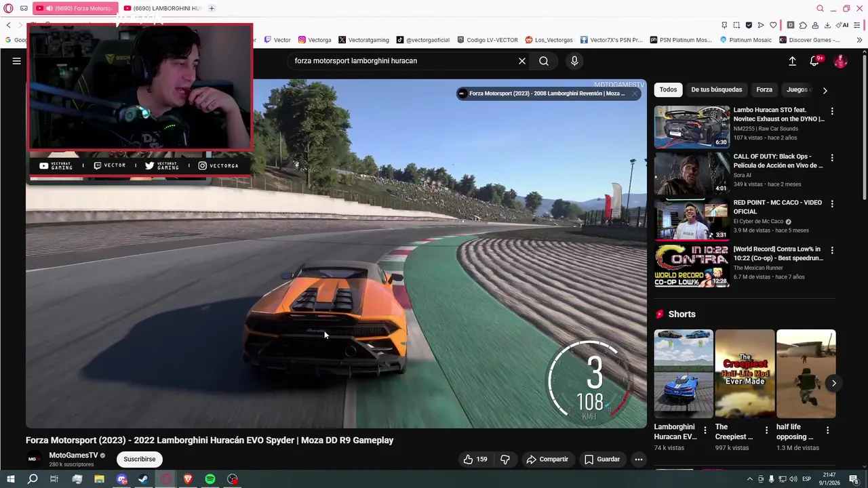Close the Reventón suggestion card
This screenshot has width=868, height=488.
(634, 94)
